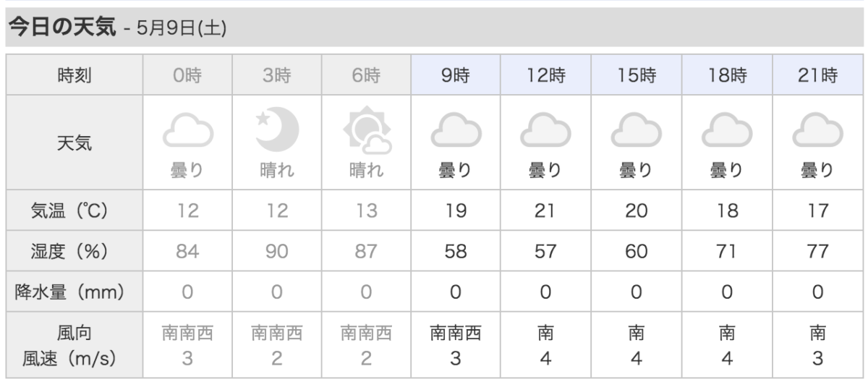
Task: Click the 気温 (℃) row label
Action: [x=75, y=211]
